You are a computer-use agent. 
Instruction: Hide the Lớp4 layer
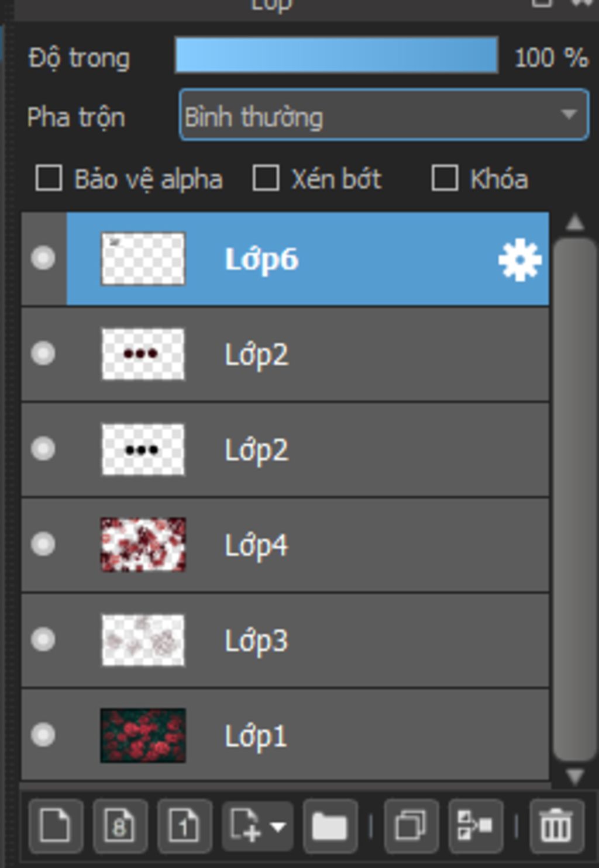pos(43,545)
